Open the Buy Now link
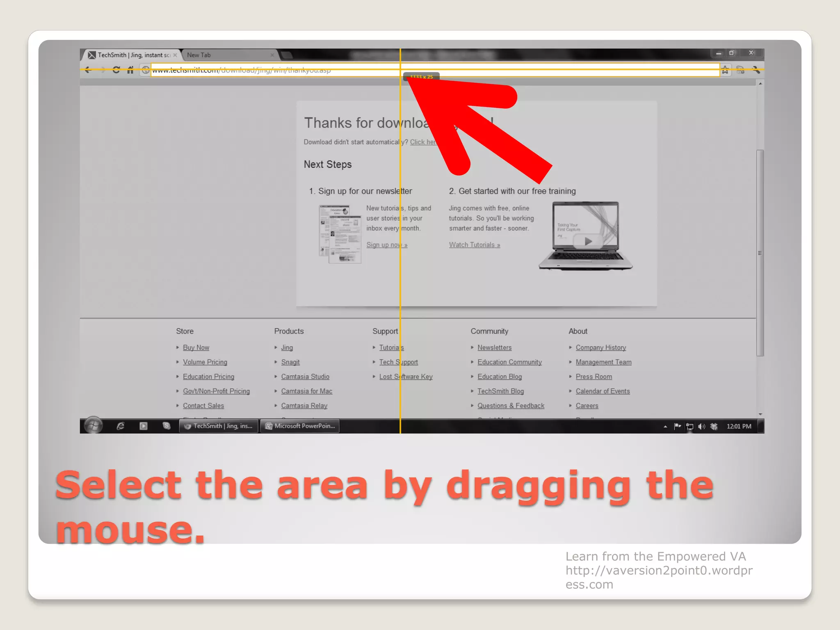 [x=196, y=347]
